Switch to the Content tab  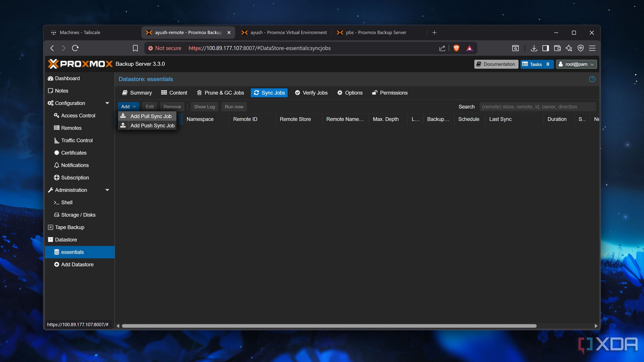click(x=174, y=93)
